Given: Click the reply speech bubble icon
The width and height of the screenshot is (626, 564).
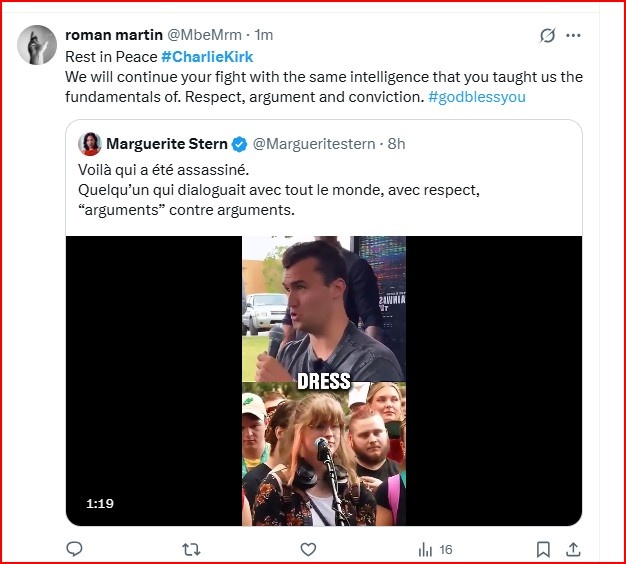Looking at the screenshot, I should tap(74, 549).
